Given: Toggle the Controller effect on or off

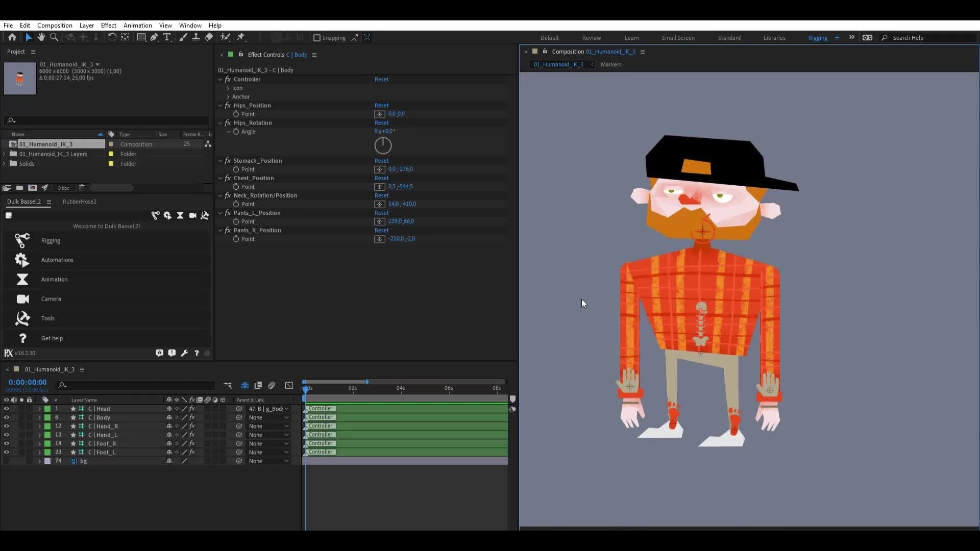Looking at the screenshot, I should coord(229,80).
